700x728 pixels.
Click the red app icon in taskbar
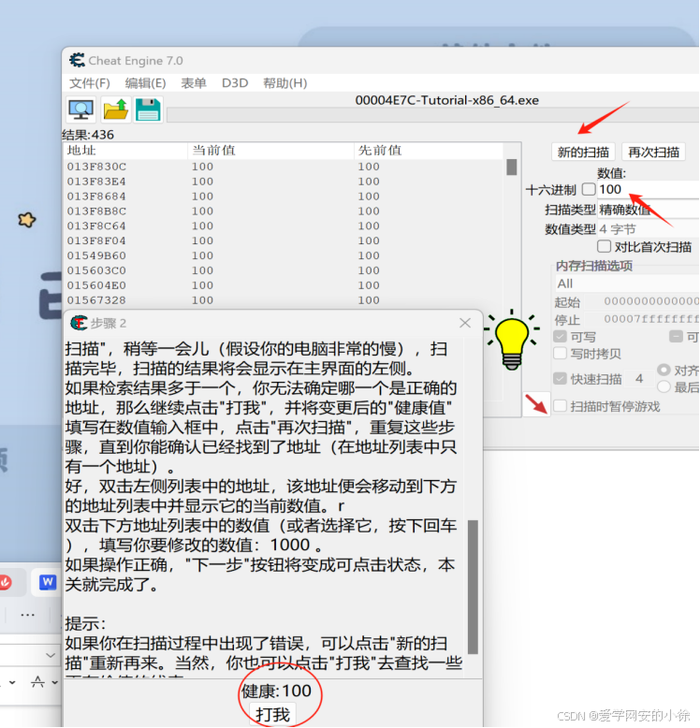coord(5,582)
